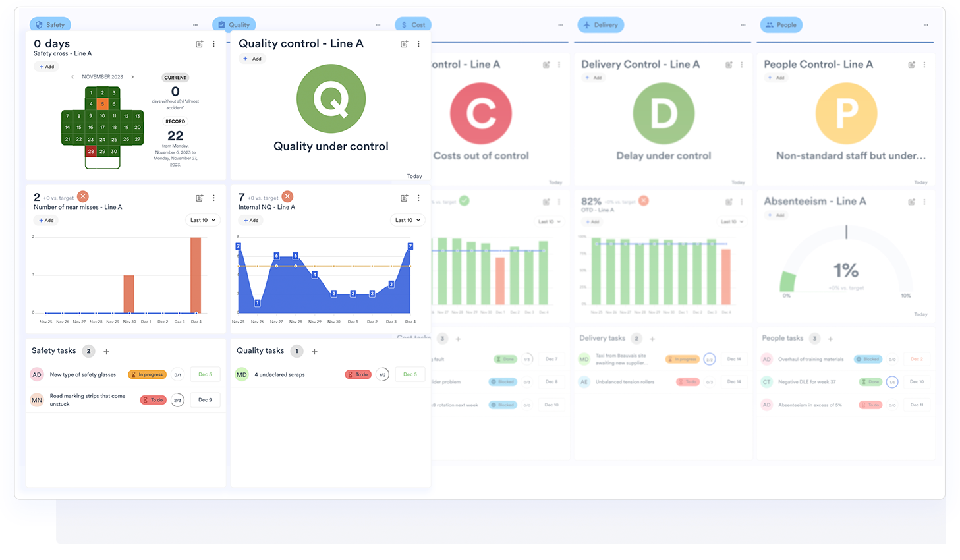Click the green Q quality status circle
The width and height of the screenshot is (960, 560).
click(331, 99)
